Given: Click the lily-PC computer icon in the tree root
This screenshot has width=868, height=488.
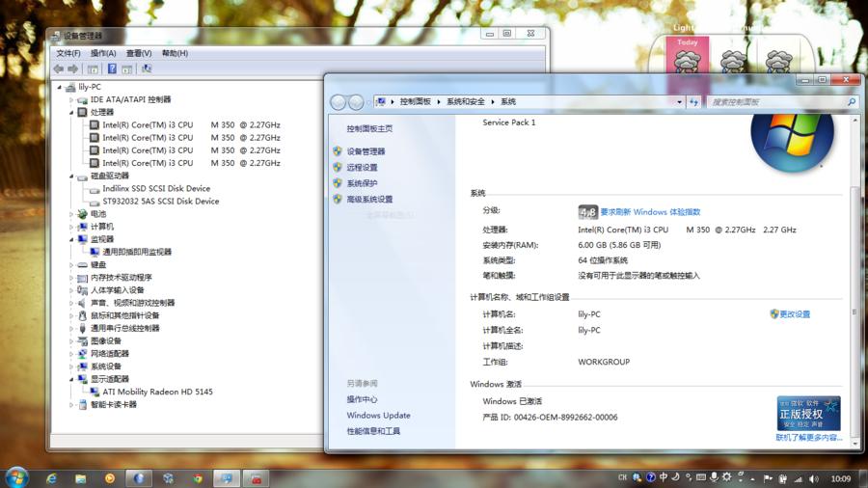Looking at the screenshot, I should (x=70, y=87).
